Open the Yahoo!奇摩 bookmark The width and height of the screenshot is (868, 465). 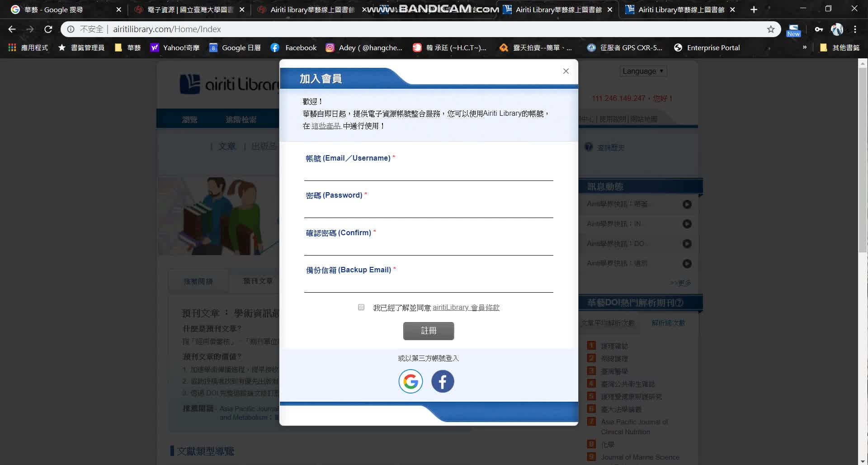coord(175,47)
